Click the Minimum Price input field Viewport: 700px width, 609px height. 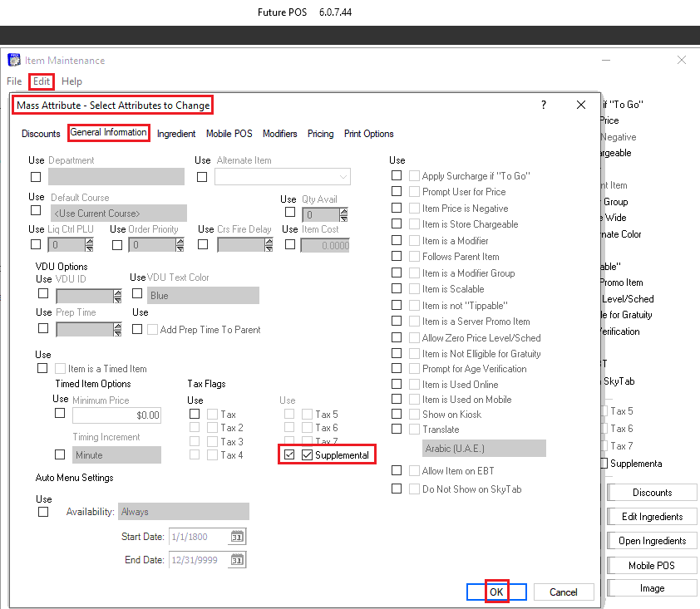(116, 415)
